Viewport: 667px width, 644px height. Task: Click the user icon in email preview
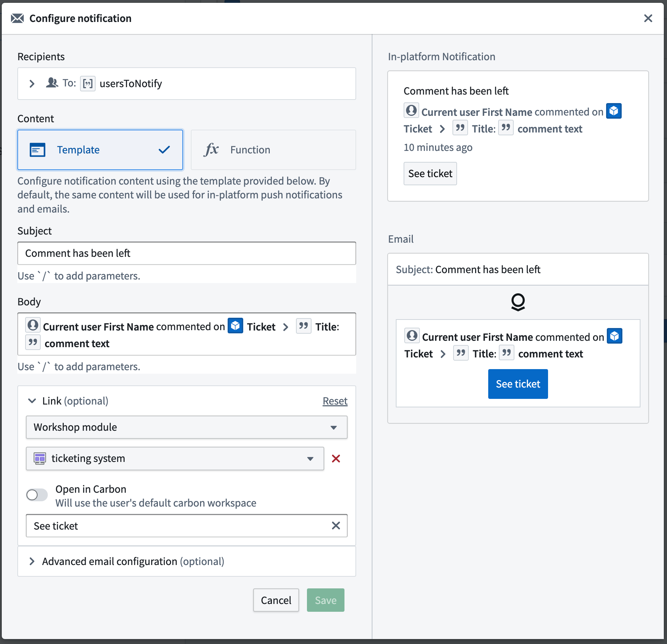(412, 335)
